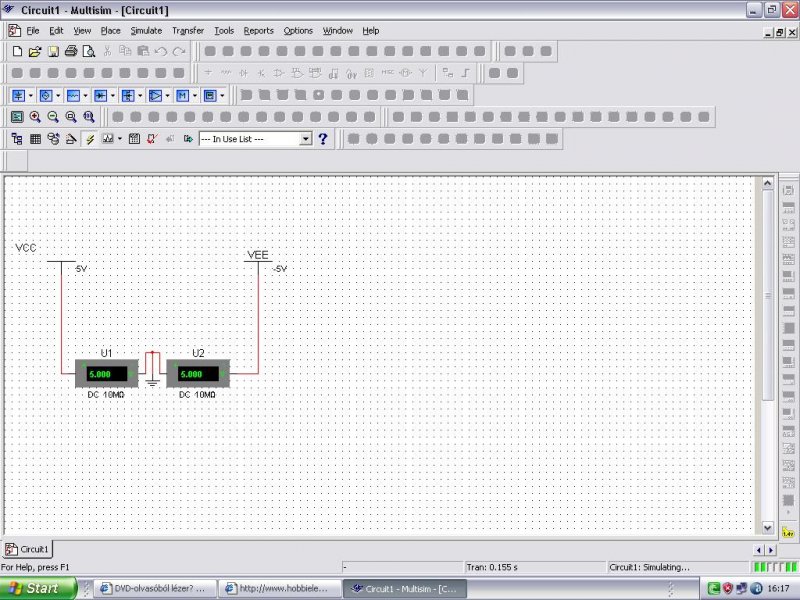Select the U2 voltmeter on the schematic

198,373
